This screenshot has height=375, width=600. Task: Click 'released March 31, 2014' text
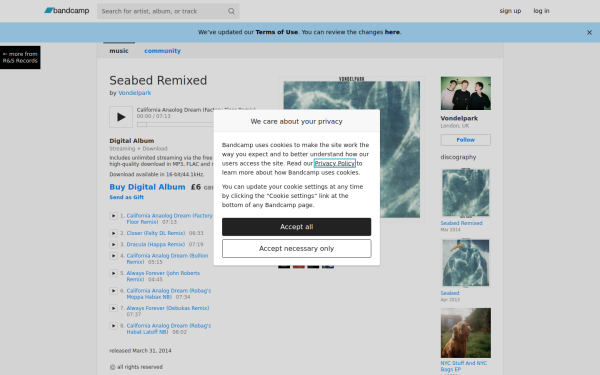click(x=140, y=351)
